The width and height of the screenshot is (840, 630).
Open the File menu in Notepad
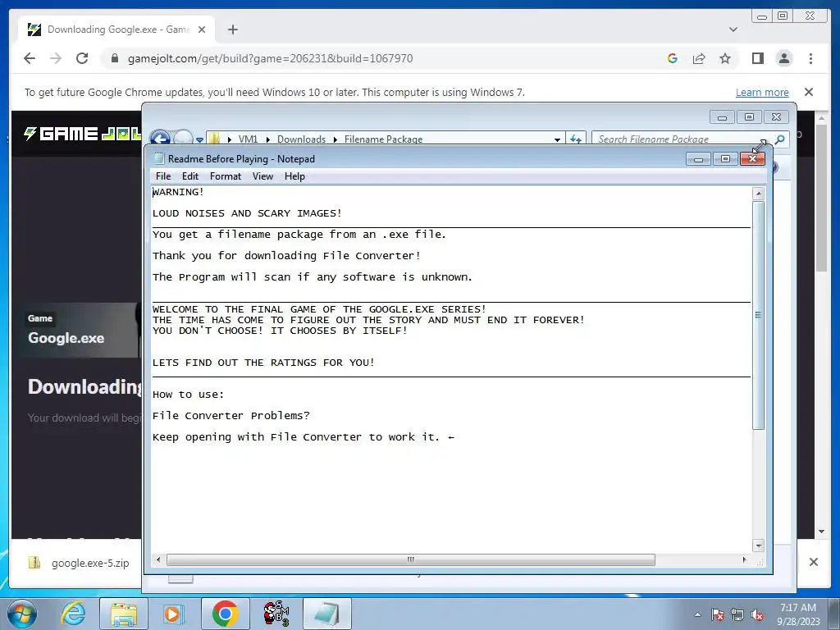[x=163, y=176]
